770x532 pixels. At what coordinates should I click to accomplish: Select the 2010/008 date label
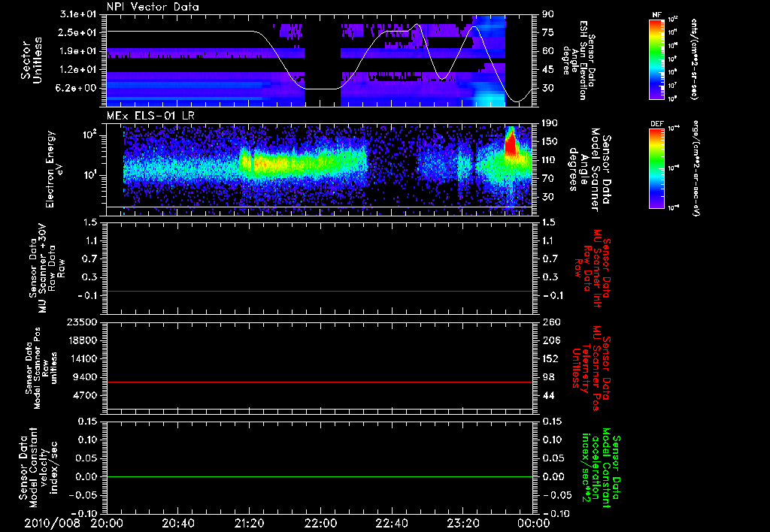[53, 523]
